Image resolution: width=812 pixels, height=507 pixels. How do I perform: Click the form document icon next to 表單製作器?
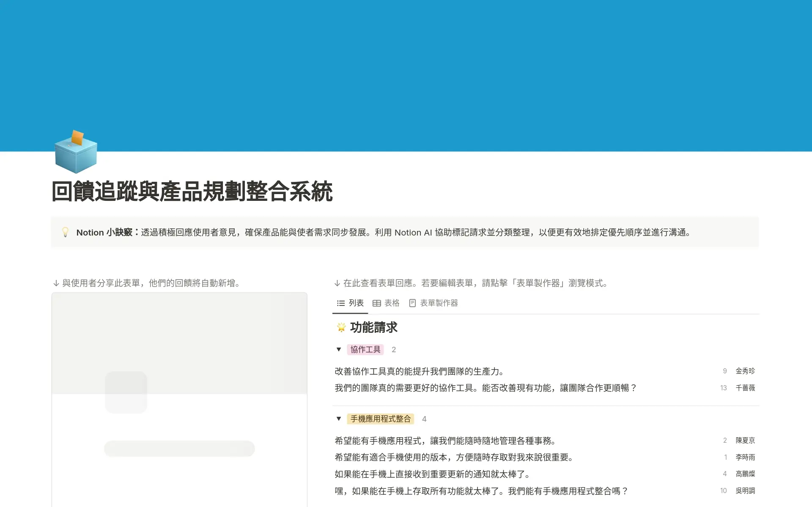coord(412,303)
